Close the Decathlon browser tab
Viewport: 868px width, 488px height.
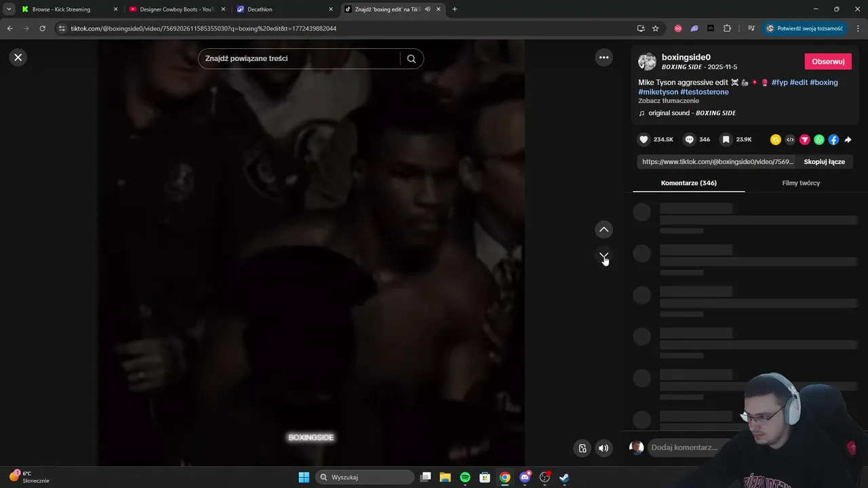[x=331, y=9]
